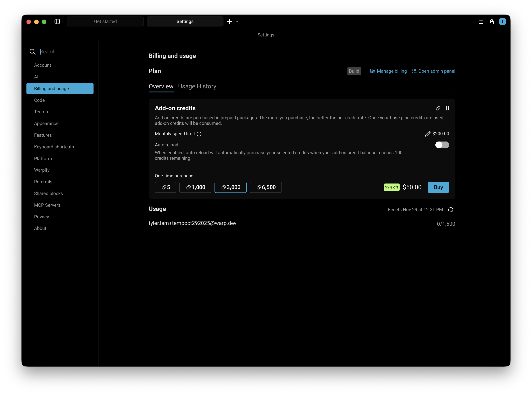532x395 pixels.
Task: Switch to the Usage History tab
Action: coord(197,86)
